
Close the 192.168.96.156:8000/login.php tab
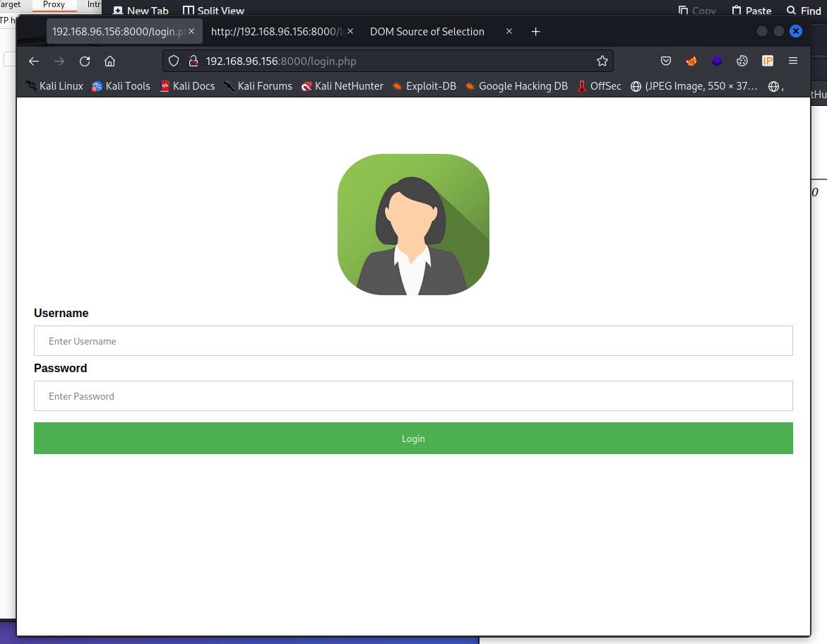tap(191, 31)
